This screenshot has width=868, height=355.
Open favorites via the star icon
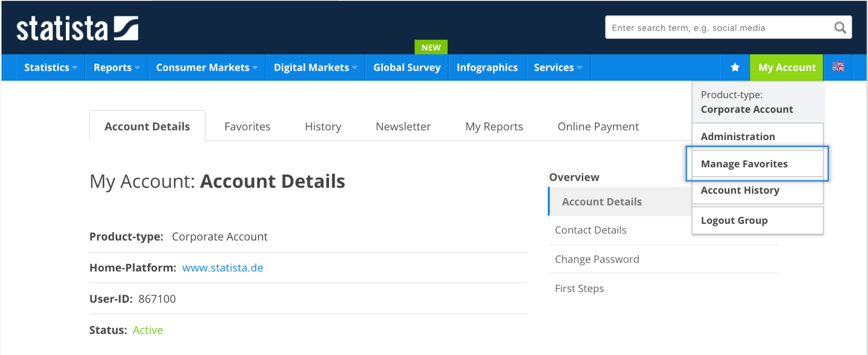click(735, 68)
